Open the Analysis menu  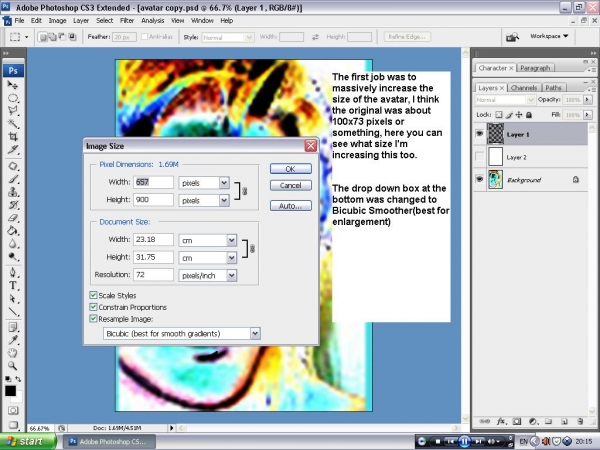pos(153,20)
